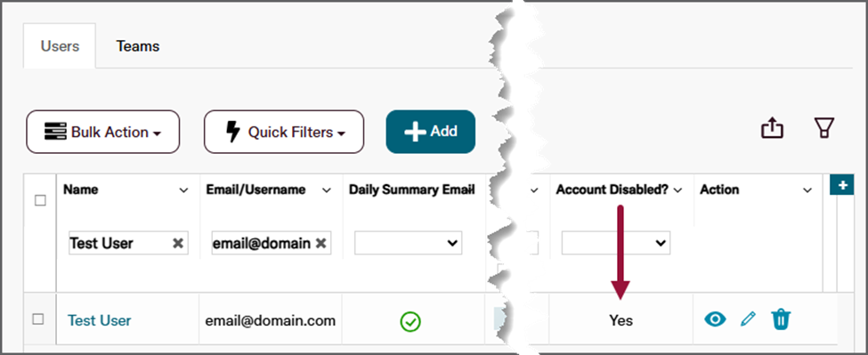Click the plus icon to add a column
Screen dimensions: 868x355
pyautogui.click(x=842, y=185)
